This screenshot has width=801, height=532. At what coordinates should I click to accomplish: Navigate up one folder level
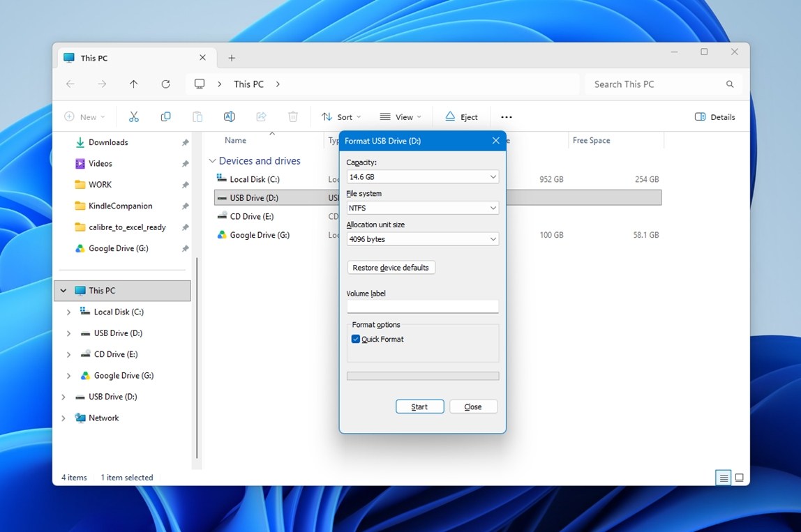click(134, 84)
